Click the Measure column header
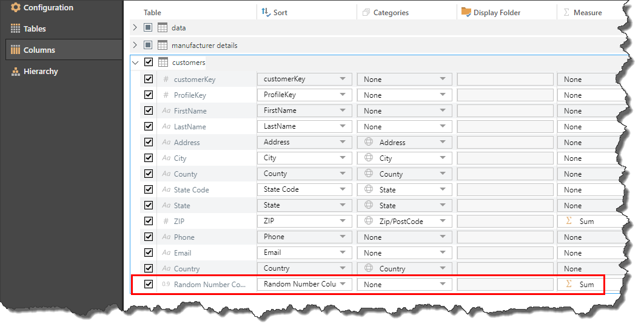 [x=587, y=12]
